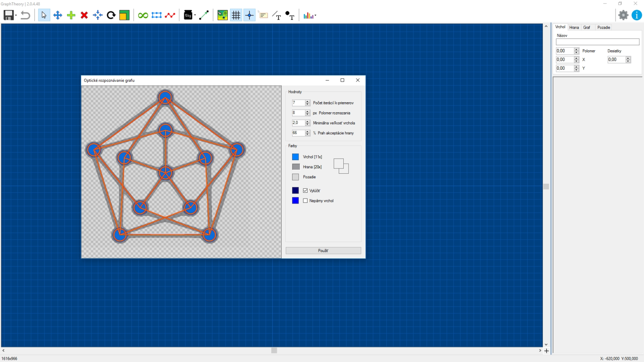
Task: Click the Desiatky value field
Action: pos(616,60)
